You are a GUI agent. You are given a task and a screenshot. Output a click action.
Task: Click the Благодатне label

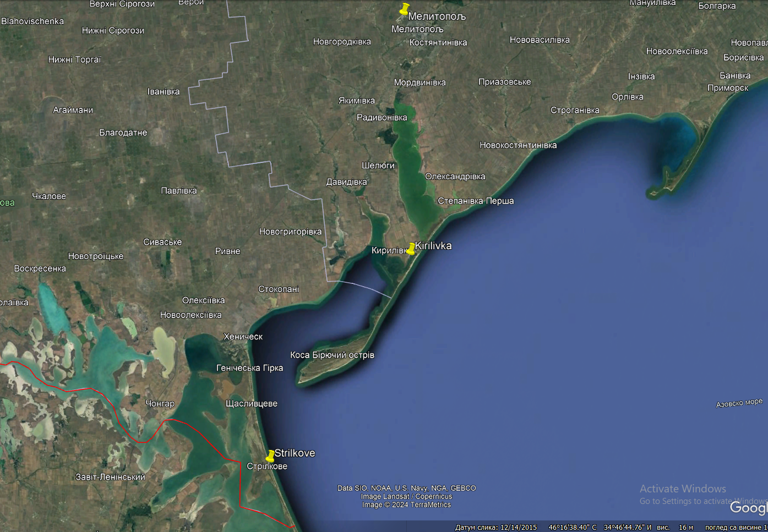(123, 132)
